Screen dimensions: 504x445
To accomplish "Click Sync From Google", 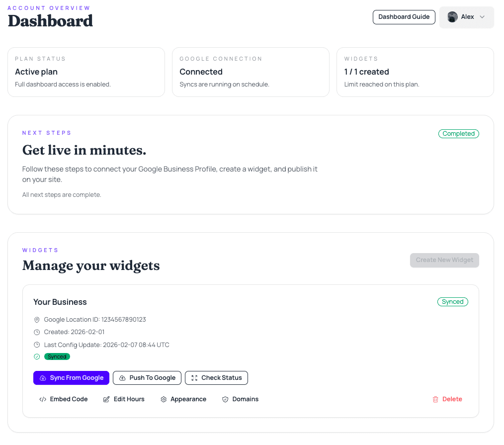I will point(71,378).
